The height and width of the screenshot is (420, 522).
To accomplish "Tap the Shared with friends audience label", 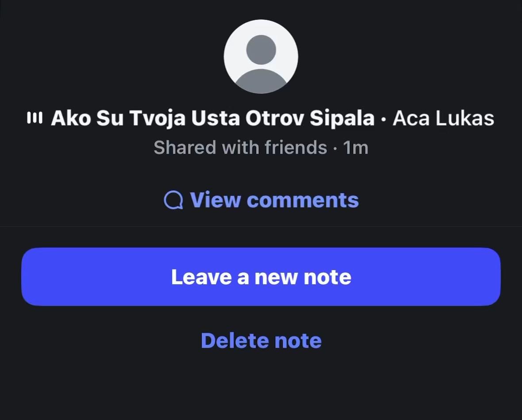I will point(240,147).
